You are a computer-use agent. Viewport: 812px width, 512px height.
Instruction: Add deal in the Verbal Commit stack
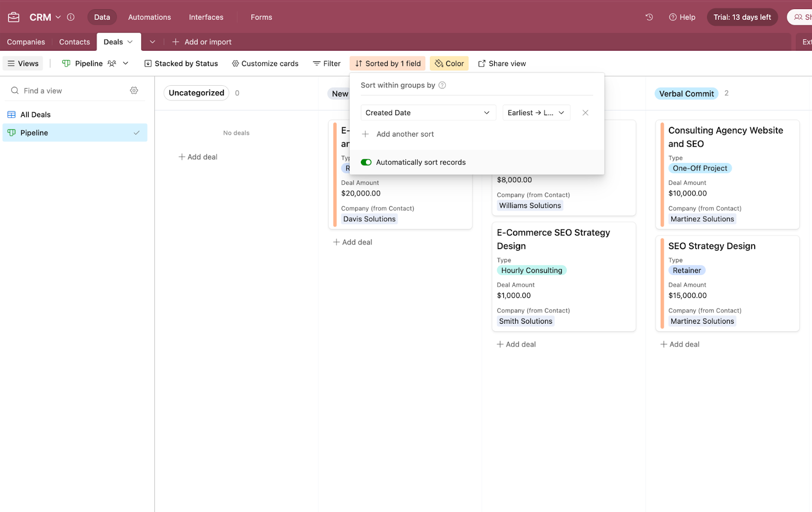(x=680, y=345)
